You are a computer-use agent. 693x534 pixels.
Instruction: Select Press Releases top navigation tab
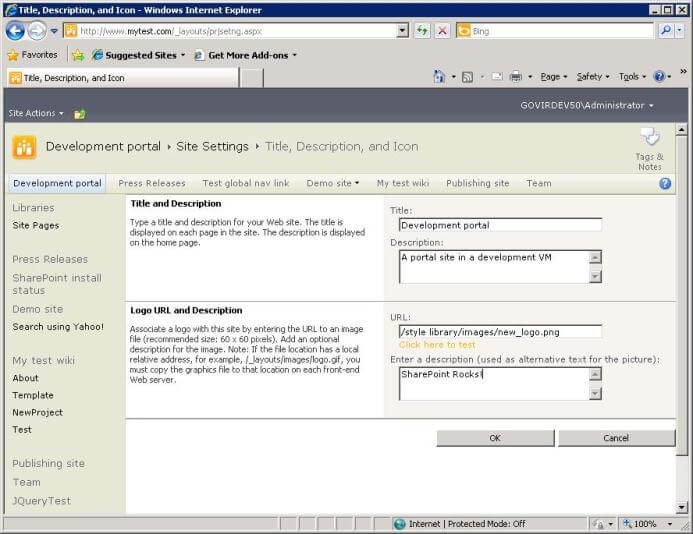point(152,183)
